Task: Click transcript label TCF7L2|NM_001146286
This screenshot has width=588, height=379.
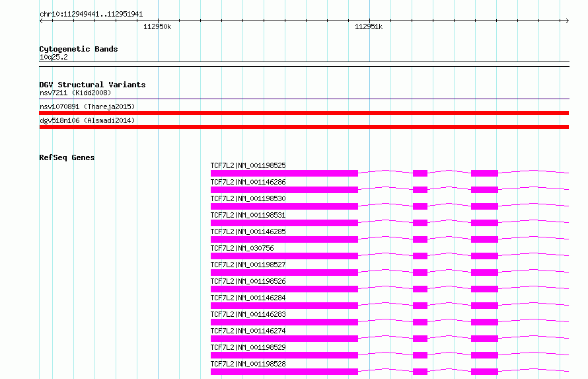Action: pyautogui.click(x=248, y=182)
